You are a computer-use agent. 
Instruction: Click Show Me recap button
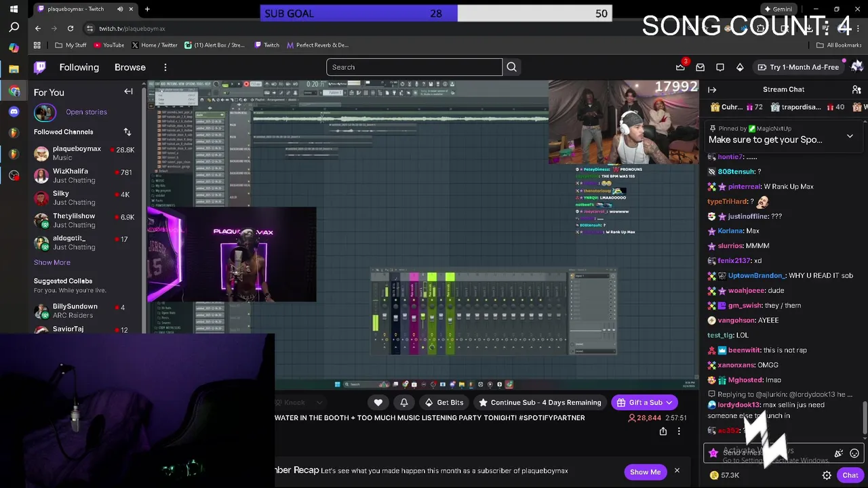(x=645, y=472)
